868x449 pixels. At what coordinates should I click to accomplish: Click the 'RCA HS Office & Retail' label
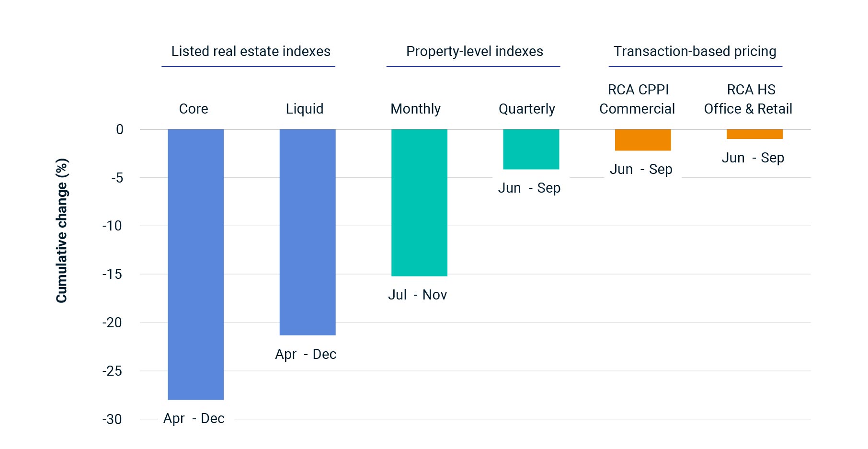748,99
